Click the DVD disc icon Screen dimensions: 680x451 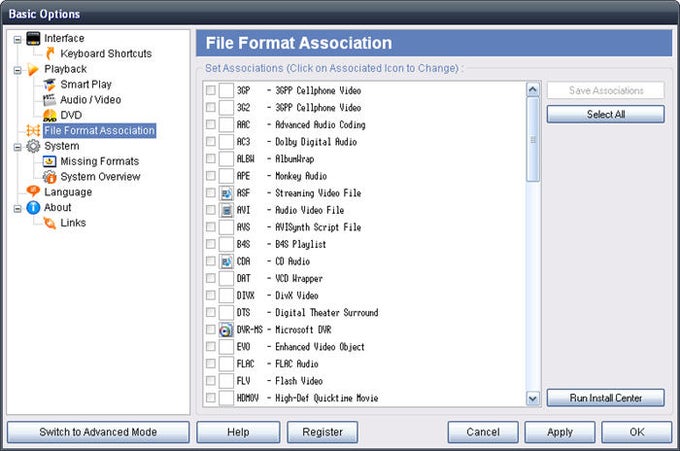click(50, 115)
